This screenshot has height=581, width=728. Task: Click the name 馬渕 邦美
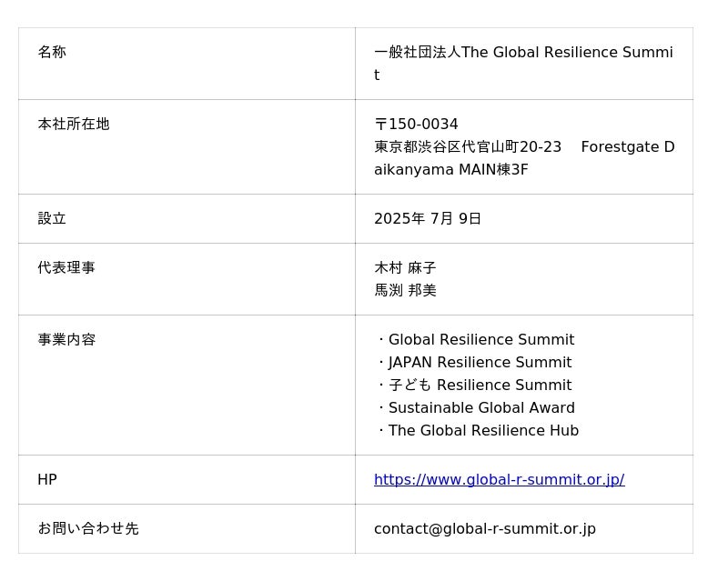click(x=405, y=290)
